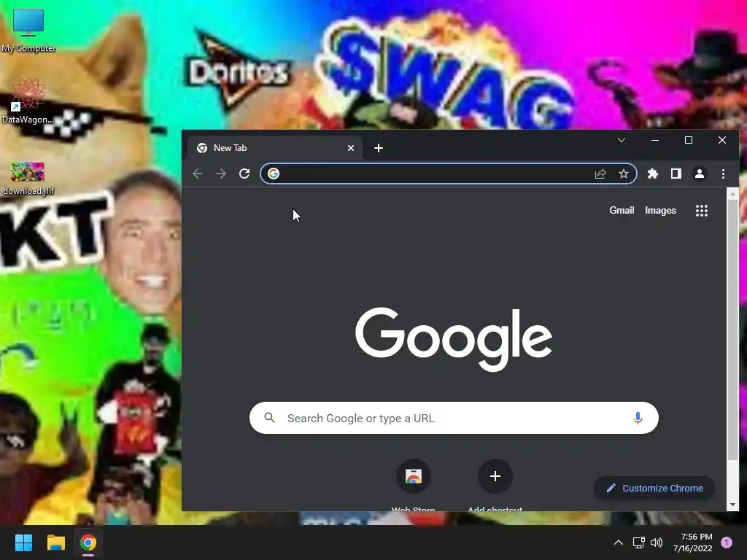The image size is (747, 560).
Task: Open File Explorer from taskbar
Action: 55,542
